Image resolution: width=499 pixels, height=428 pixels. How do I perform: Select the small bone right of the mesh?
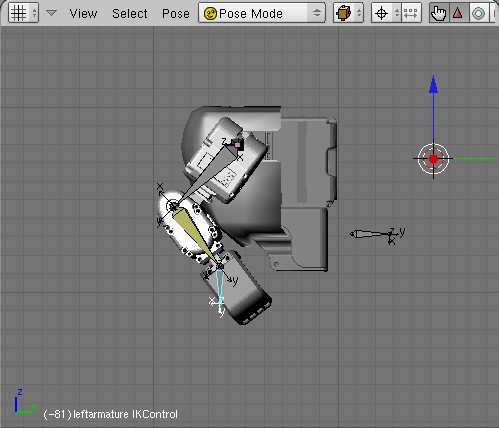tap(370, 234)
